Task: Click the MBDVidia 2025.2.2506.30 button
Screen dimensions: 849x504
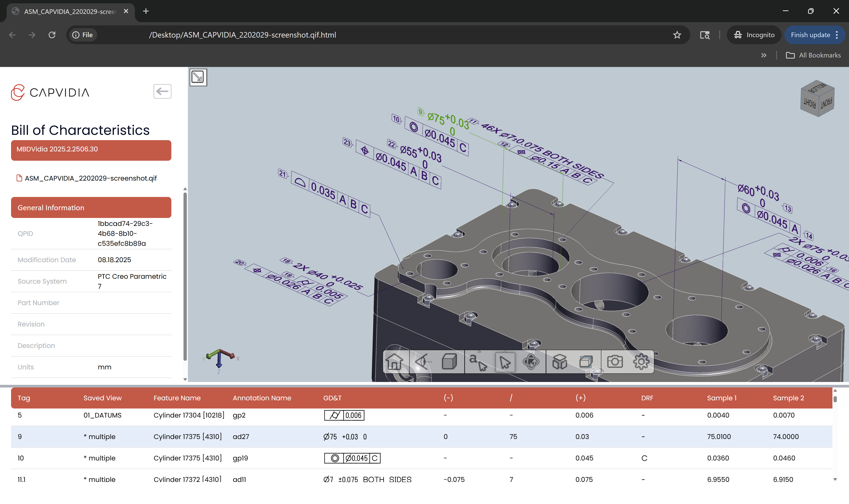Action: coord(91,149)
